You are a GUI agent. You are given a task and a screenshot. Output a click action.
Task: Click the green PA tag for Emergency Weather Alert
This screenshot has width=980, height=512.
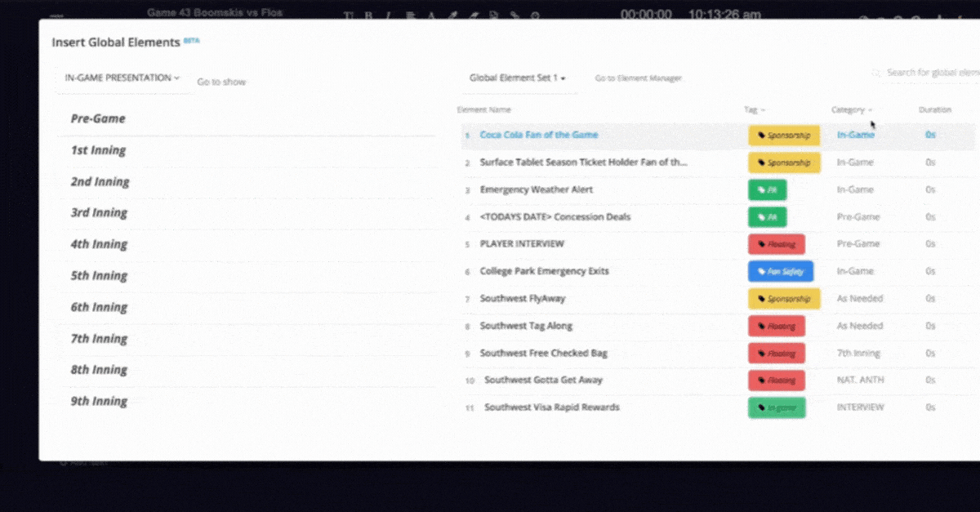pyautogui.click(x=767, y=190)
